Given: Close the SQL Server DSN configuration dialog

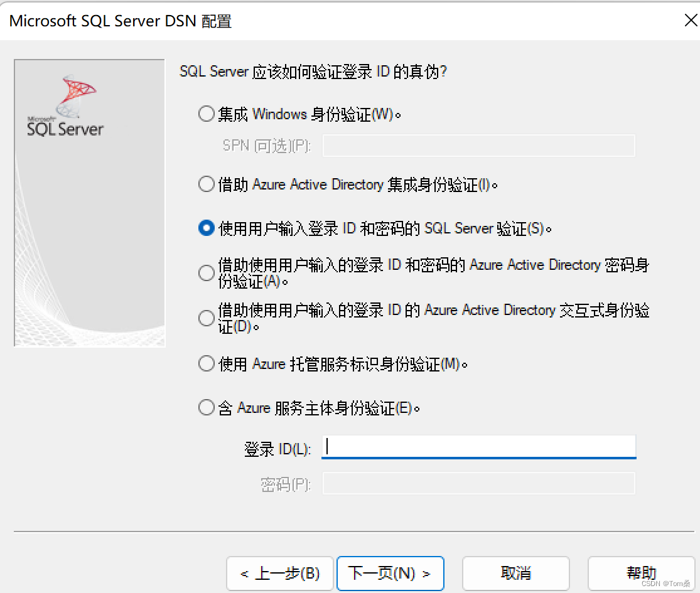Looking at the screenshot, I should (x=691, y=20).
